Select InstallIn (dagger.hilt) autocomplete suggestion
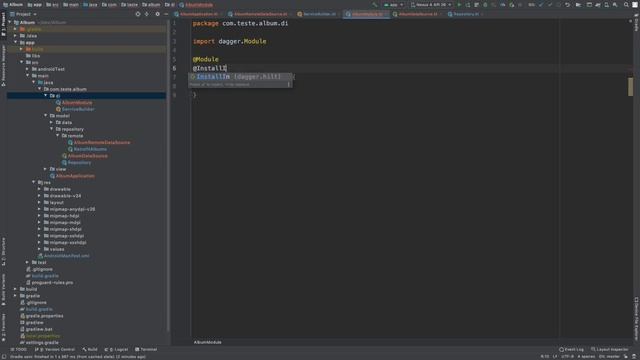Viewport: 640px width, 360px height. point(240,77)
